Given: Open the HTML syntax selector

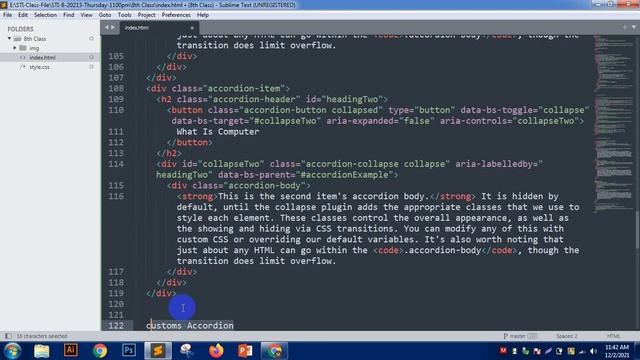Looking at the screenshot, I should tap(613, 336).
